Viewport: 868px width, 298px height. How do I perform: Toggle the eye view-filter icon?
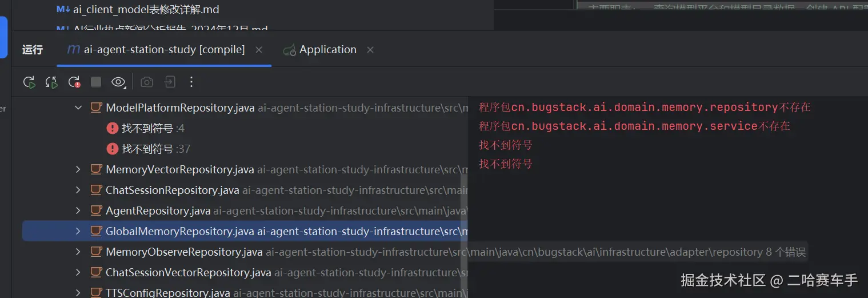tap(118, 82)
